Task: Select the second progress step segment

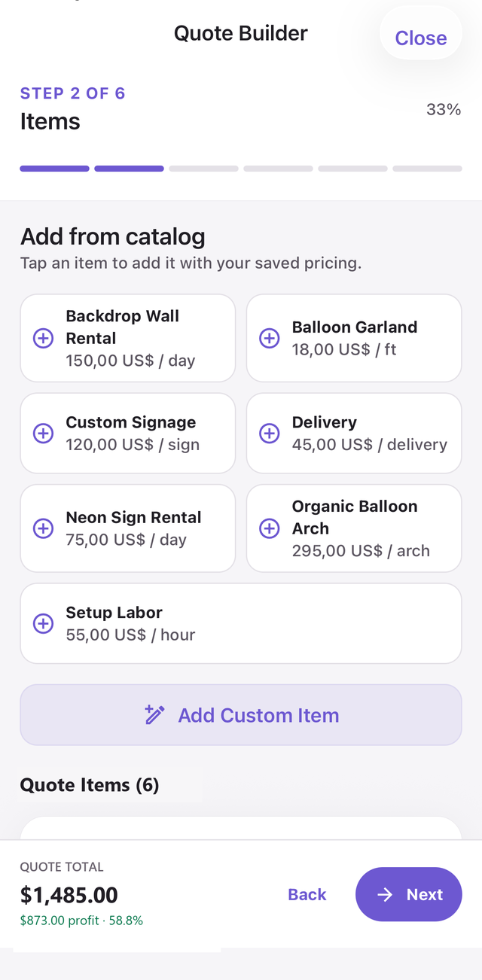Action: pyautogui.click(x=129, y=169)
